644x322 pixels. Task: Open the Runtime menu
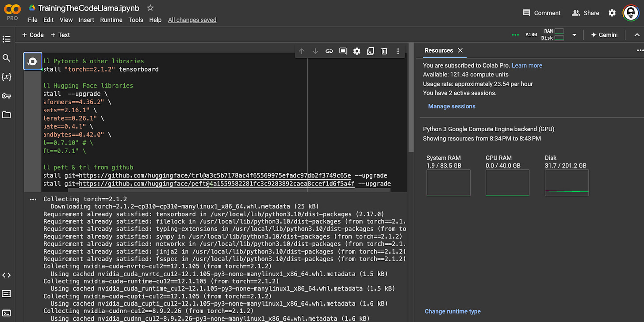(111, 20)
